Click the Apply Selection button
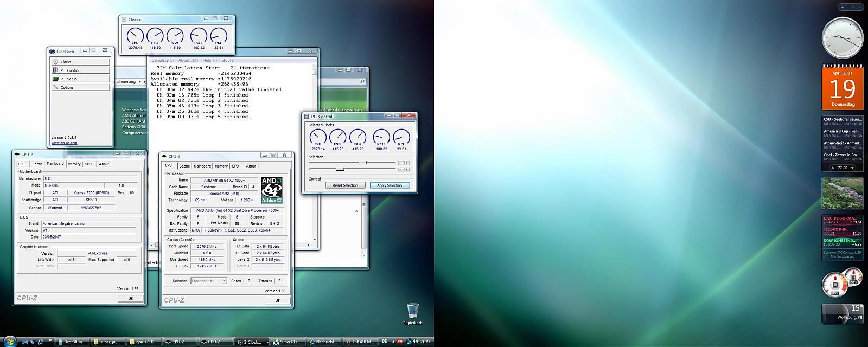Screen dimensions: 868x347 pyautogui.click(x=390, y=185)
